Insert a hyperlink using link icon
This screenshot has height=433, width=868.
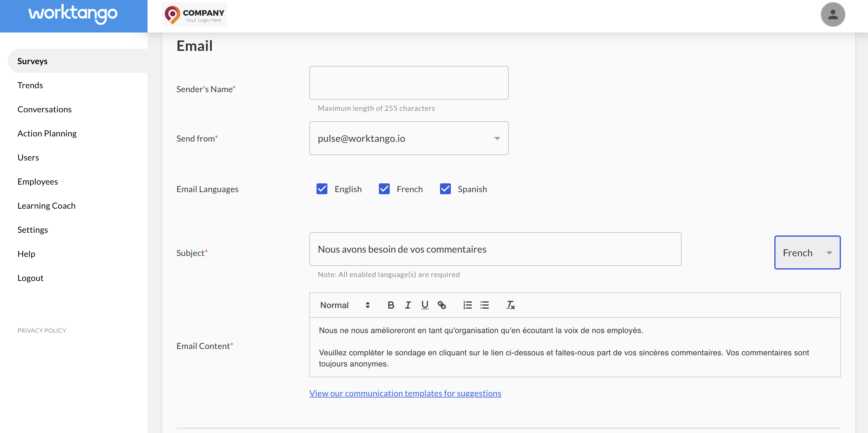tap(442, 305)
